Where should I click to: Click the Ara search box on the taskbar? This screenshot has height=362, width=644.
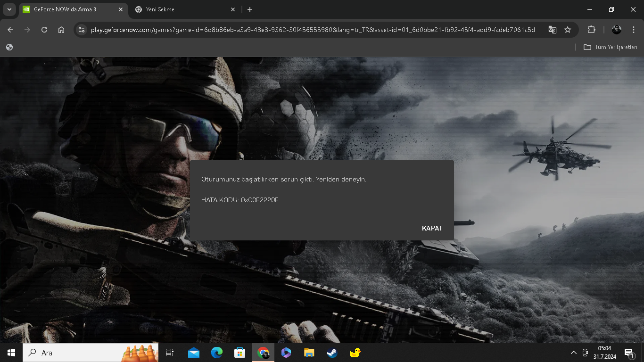tap(91, 353)
